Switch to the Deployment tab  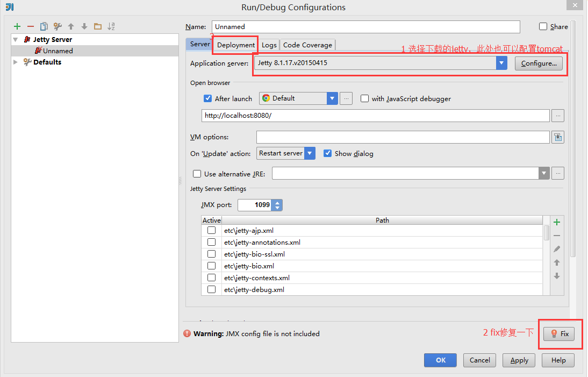point(236,45)
